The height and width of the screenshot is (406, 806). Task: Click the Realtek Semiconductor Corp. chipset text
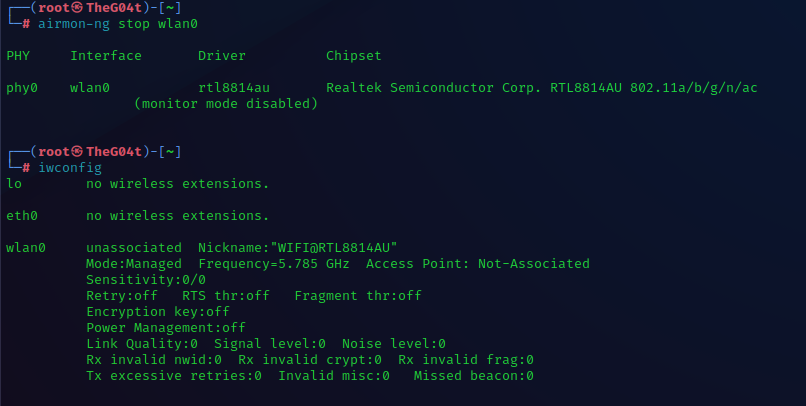pyautogui.click(x=434, y=88)
